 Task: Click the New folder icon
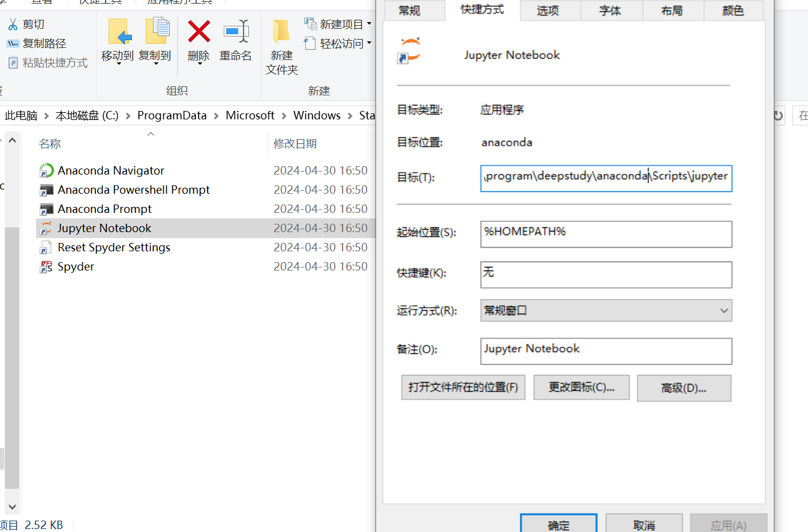281,32
